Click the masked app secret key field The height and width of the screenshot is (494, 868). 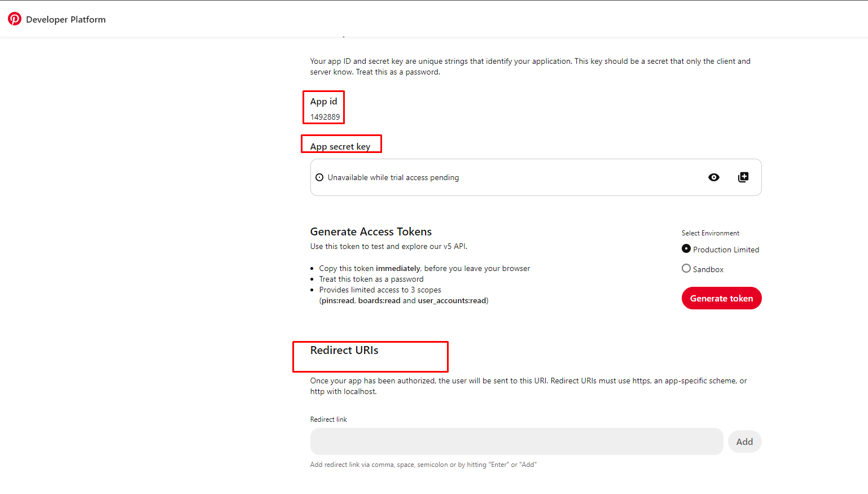pos(535,177)
